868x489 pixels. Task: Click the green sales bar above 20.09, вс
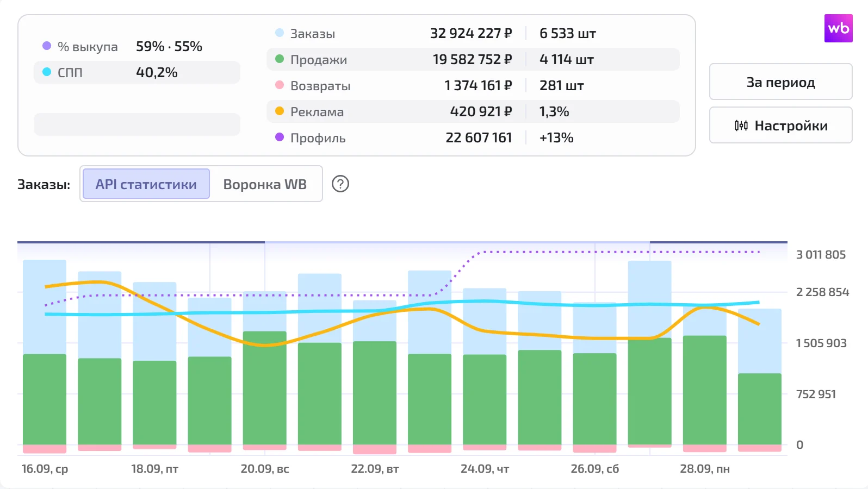(265, 388)
